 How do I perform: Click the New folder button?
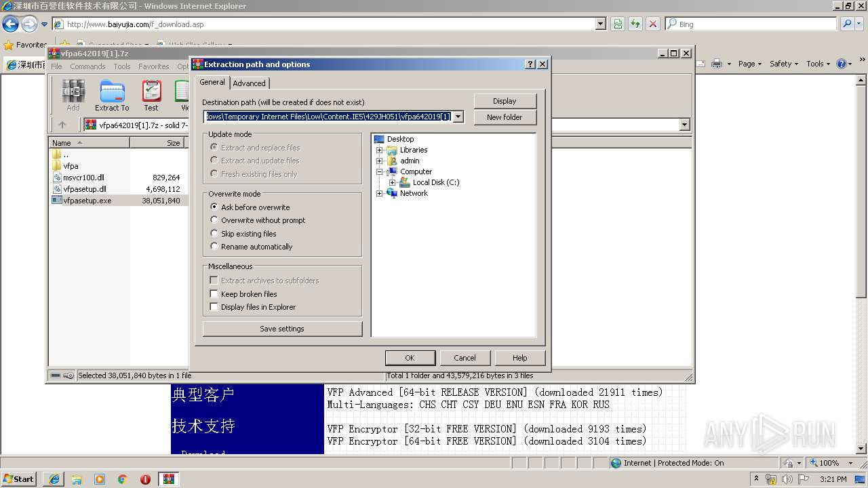505,117
